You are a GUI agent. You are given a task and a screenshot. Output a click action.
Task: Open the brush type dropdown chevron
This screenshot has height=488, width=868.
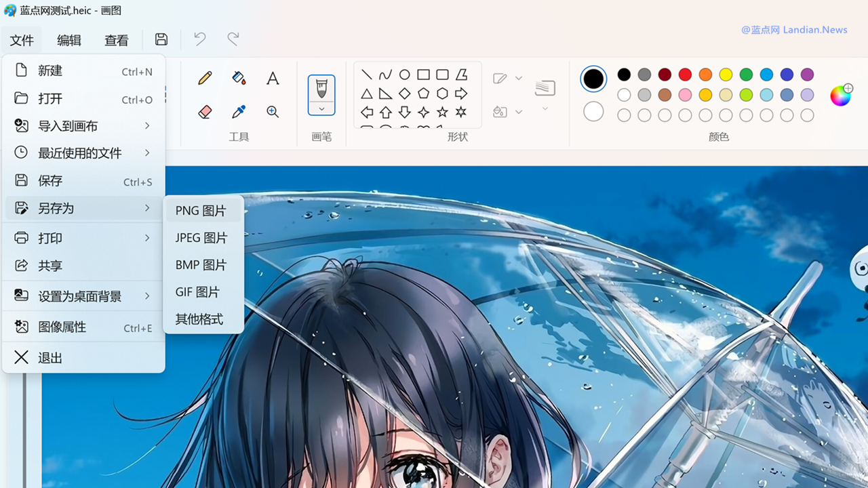tap(321, 108)
